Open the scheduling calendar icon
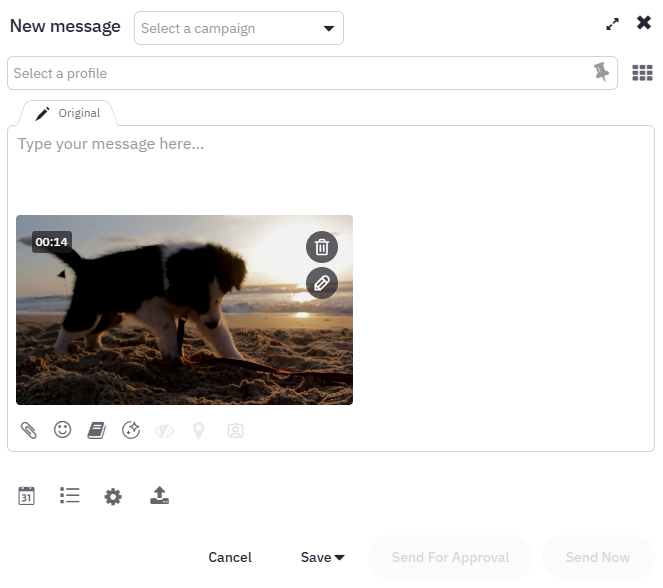663x588 pixels. (26, 495)
